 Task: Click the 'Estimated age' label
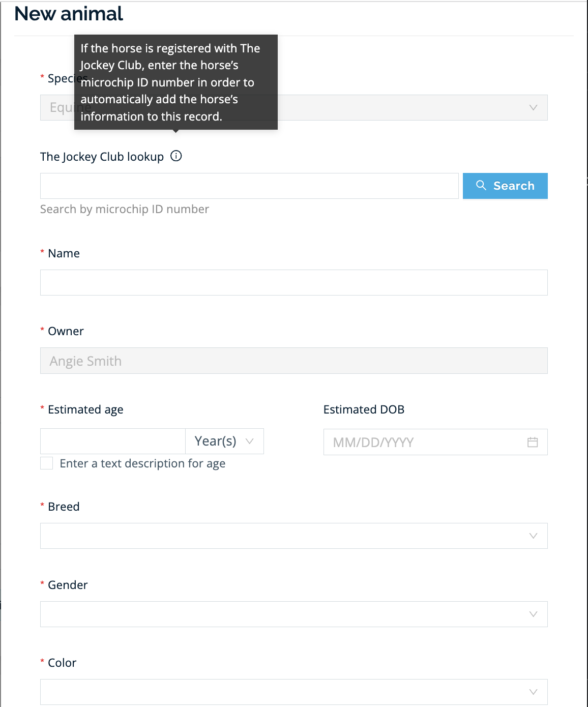85,409
